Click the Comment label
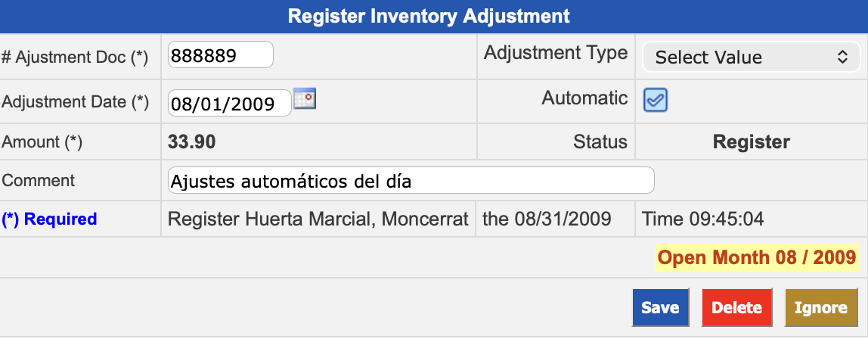 coord(39,180)
